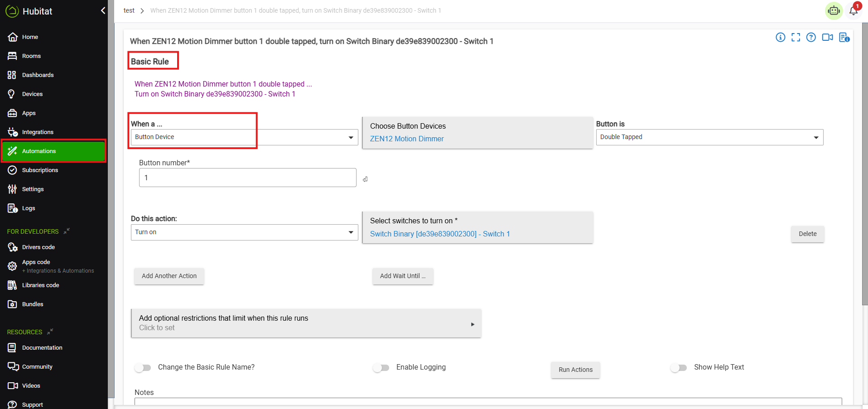The width and height of the screenshot is (868, 409).
Task: Open the 'When a' Button Device dropdown
Action: pos(244,137)
